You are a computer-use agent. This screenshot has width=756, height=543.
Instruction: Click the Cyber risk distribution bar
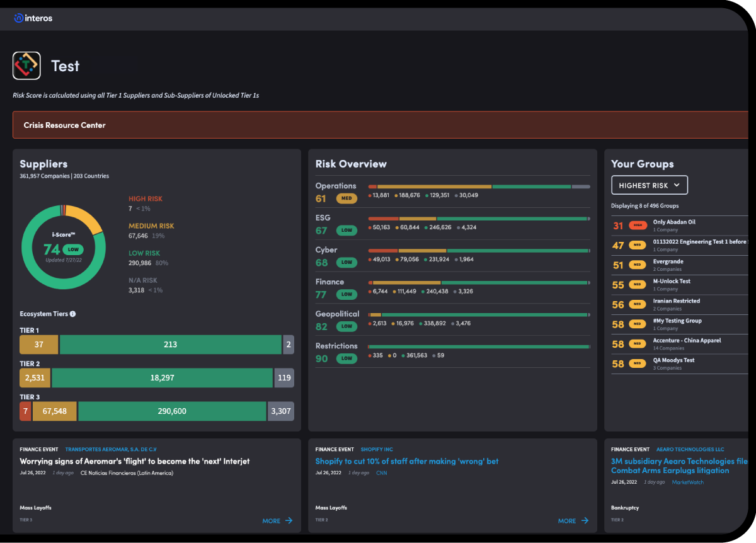[479, 251]
